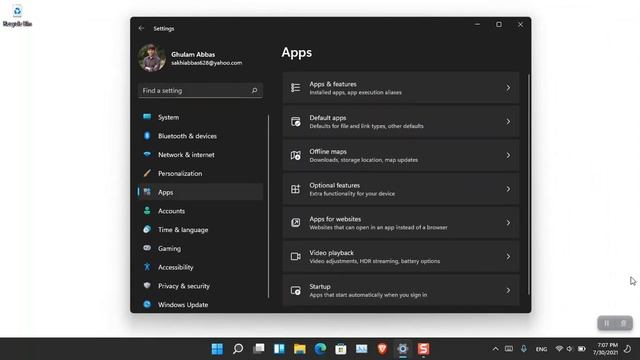Expand Video playback with its chevron
This screenshot has height=360, width=640.
pos(508,256)
